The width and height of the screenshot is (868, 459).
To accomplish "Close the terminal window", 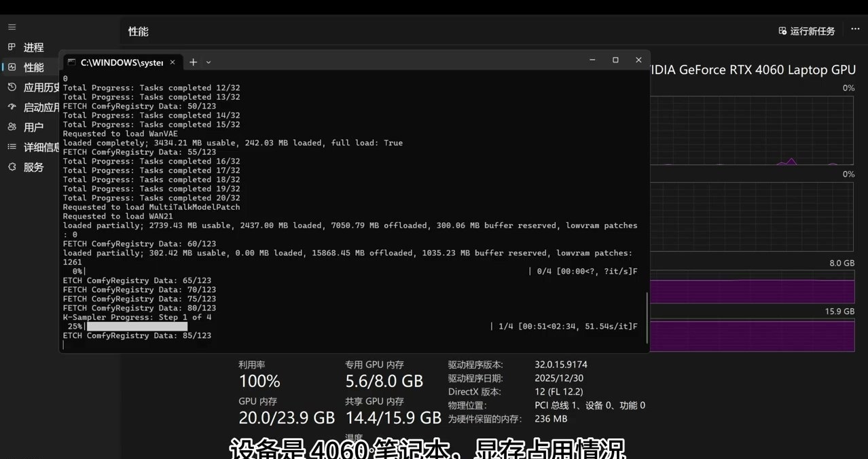I will coord(638,60).
